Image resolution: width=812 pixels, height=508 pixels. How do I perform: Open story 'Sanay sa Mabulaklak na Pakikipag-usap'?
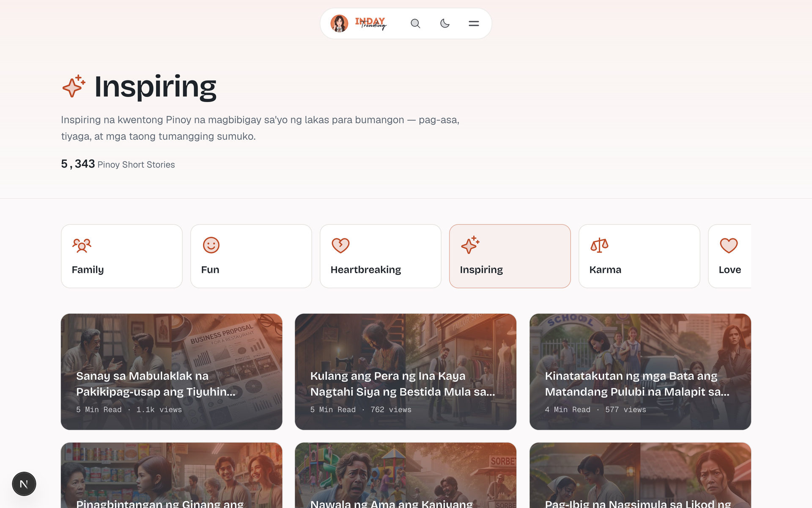coord(171,372)
